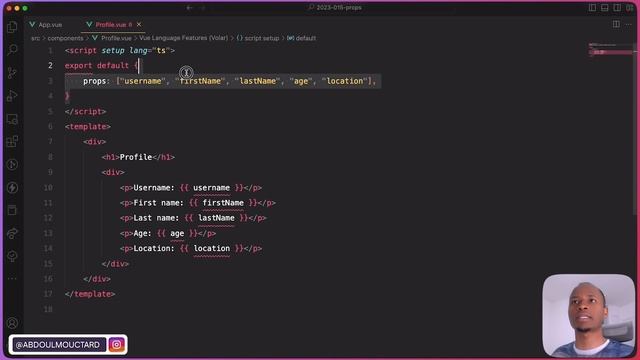This screenshot has width=640, height=360.
Task: Click Vue Language Features (Volar) breadcrumb
Action: pos(184,38)
